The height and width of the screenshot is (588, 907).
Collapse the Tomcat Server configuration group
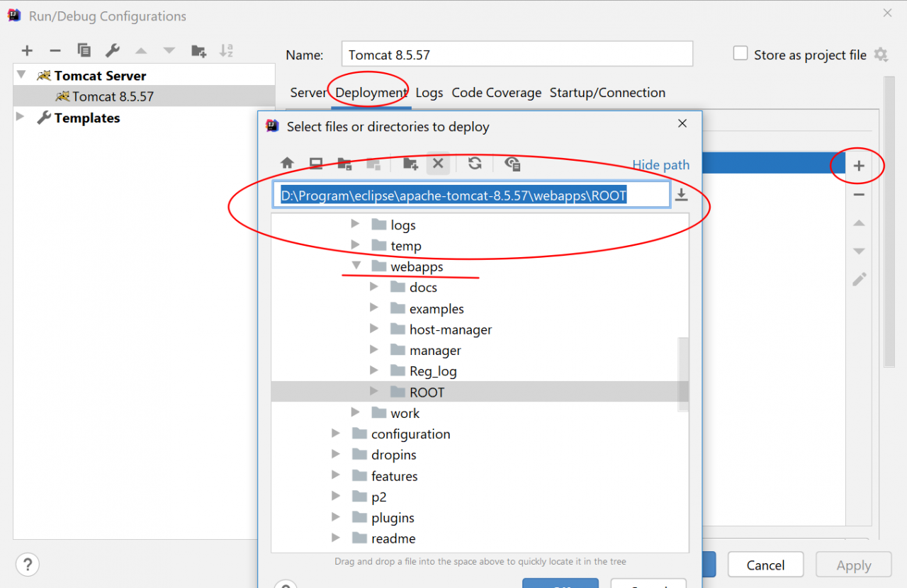(21, 75)
